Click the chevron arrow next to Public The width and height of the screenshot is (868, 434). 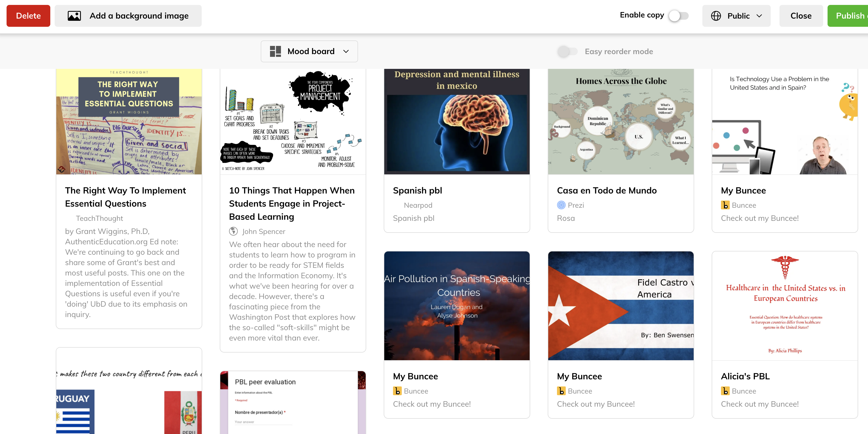click(759, 16)
